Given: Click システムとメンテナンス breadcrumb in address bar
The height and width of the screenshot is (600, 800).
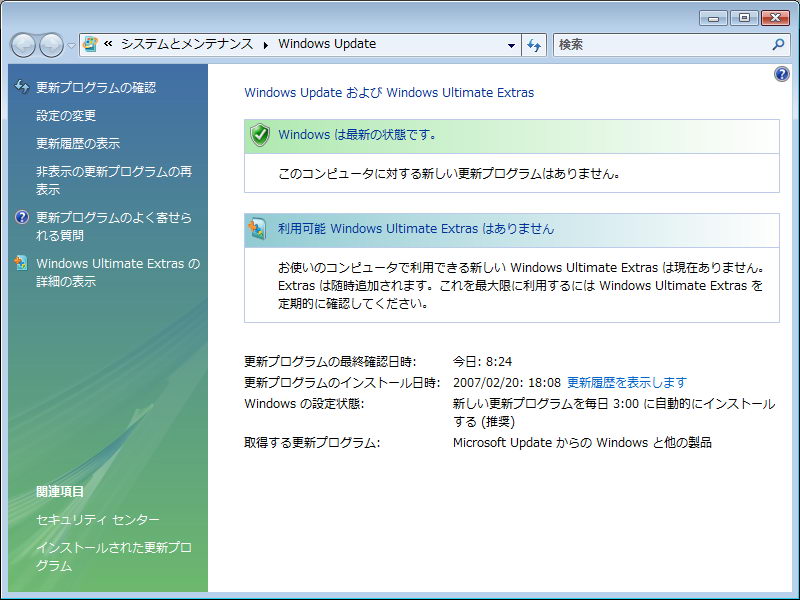Looking at the screenshot, I should click(187, 44).
